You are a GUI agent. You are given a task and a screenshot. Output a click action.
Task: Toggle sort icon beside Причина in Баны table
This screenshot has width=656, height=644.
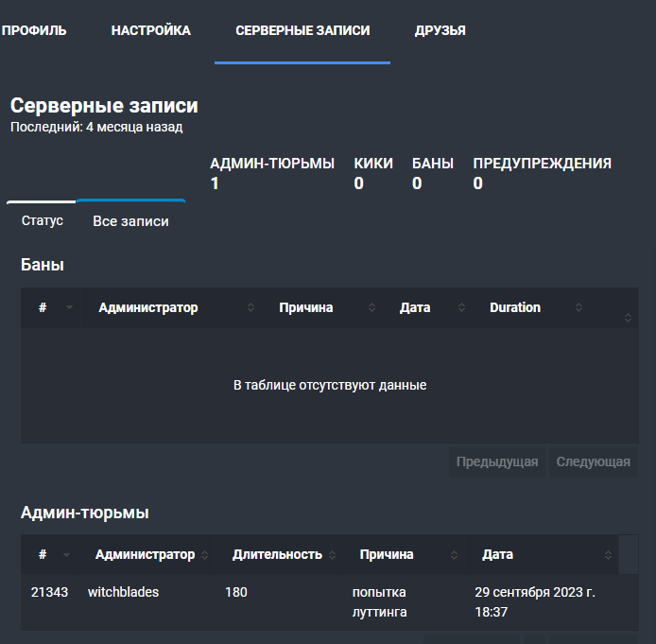[x=371, y=307]
